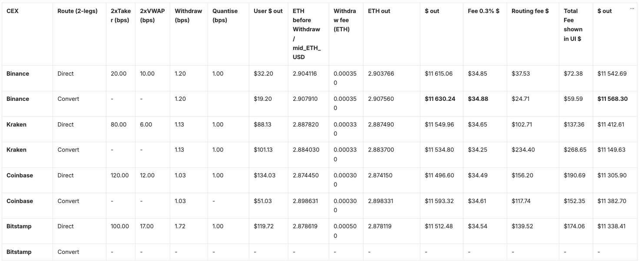This screenshot has height=267, width=644.
Task: Click the CEX column header
Action: 13,11
